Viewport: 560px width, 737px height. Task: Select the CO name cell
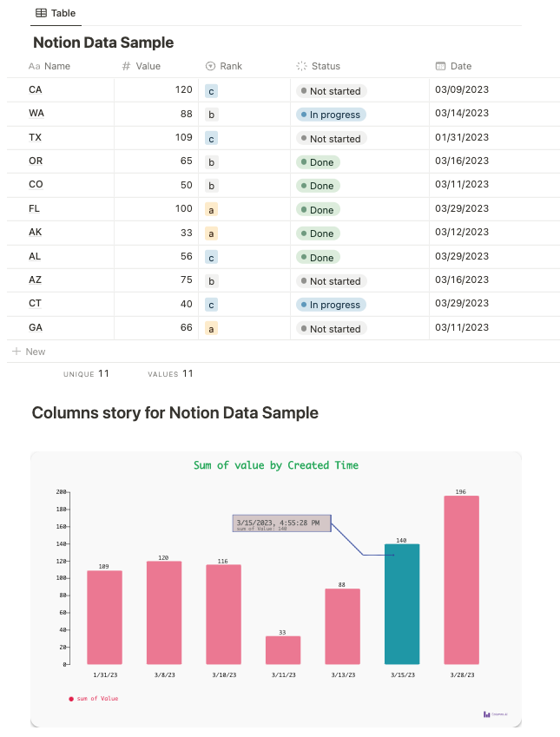click(36, 184)
